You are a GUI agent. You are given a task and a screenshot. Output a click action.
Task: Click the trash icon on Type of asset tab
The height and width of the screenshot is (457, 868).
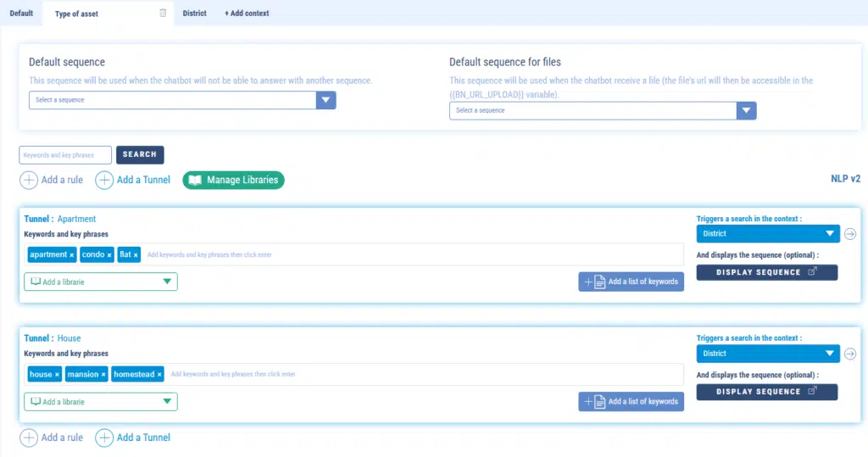click(163, 13)
